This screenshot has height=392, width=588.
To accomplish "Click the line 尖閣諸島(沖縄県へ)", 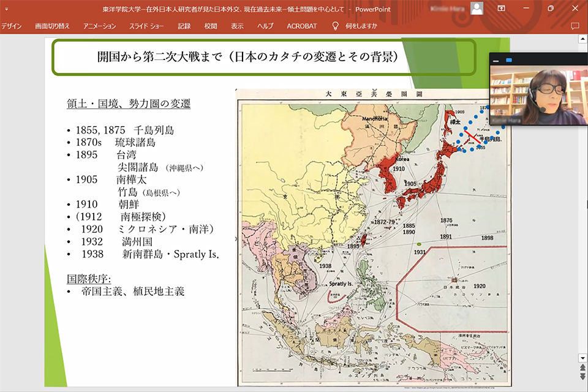I will [x=160, y=167].
